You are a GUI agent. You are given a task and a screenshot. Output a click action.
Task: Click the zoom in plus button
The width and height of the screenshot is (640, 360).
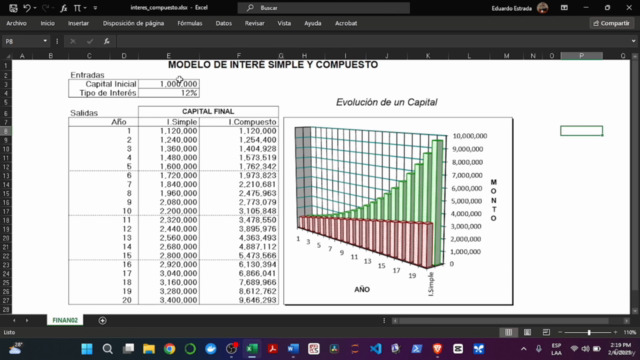click(x=616, y=333)
